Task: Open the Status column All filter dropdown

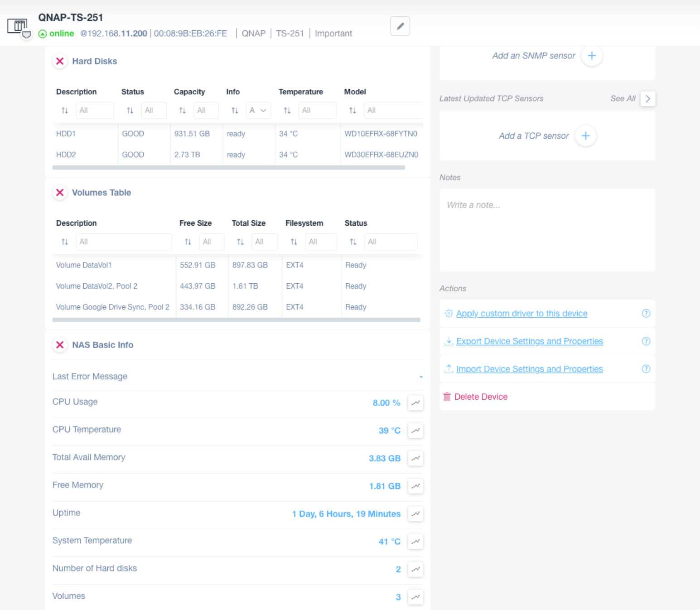Action: [154, 110]
